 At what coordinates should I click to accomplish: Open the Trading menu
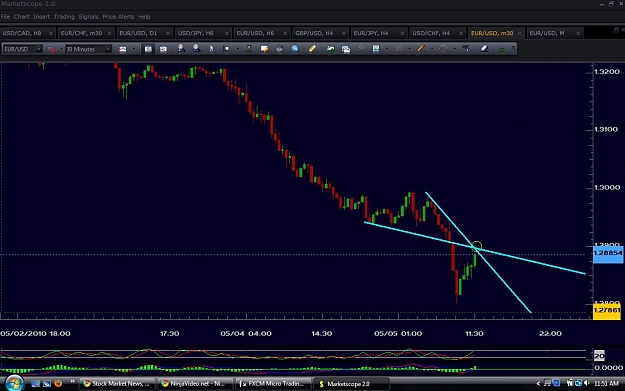click(x=64, y=17)
